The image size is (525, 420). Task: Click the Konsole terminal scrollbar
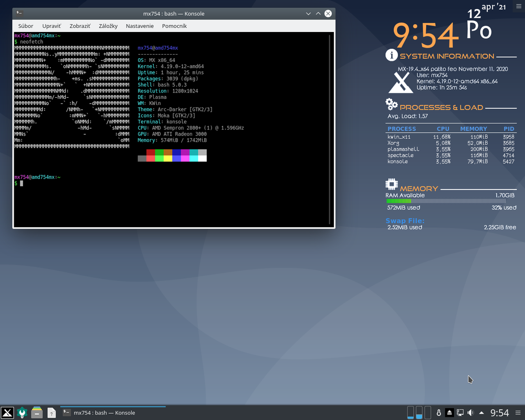[x=330, y=130]
